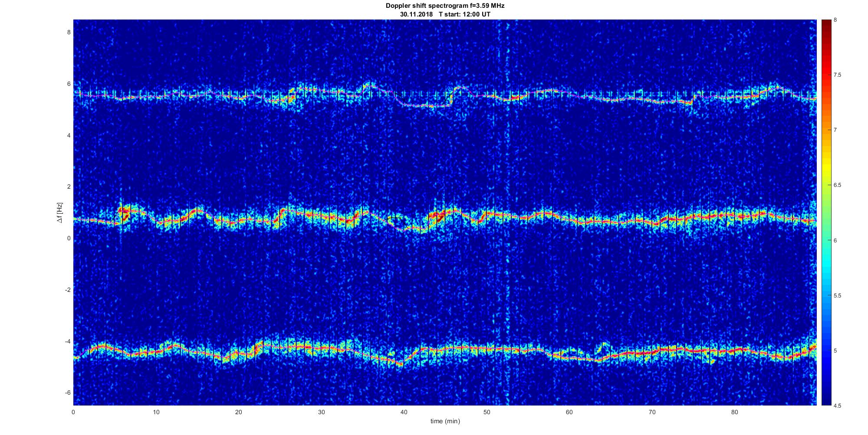Click the y-axis label 'Δf [Hz]'
The width and height of the screenshot is (868, 435).
pyautogui.click(x=60, y=213)
